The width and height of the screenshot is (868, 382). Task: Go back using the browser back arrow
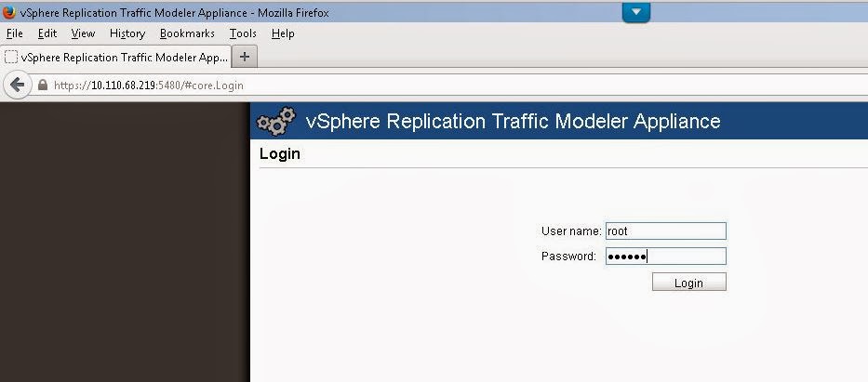click(x=17, y=85)
